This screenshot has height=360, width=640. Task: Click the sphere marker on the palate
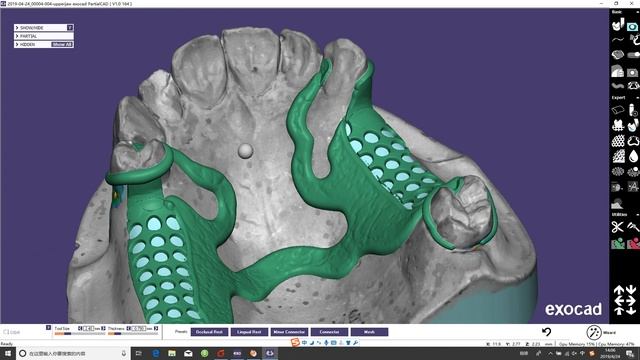tap(245, 151)
